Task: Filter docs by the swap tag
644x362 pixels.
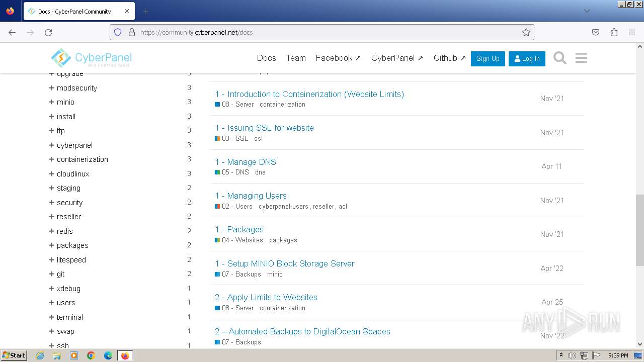Action: 65,331
